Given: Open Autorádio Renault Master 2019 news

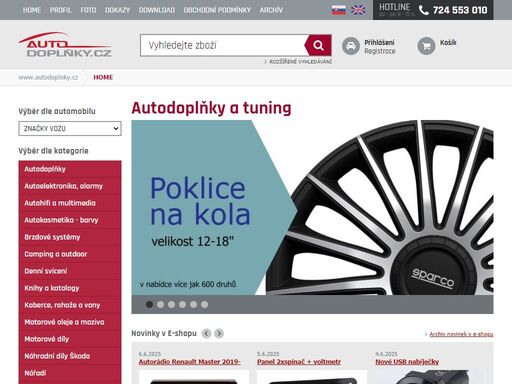Looking at the screenshot, I should click(189, 362).
